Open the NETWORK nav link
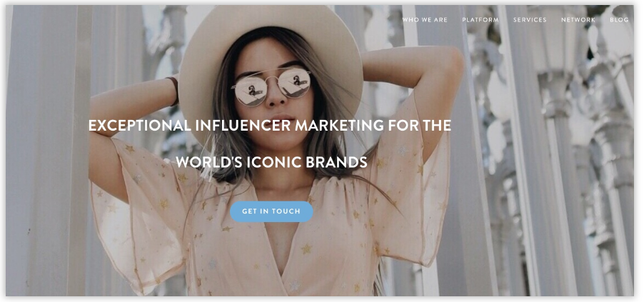The width and height of the screenshot is (644, 302). point(578,20)
